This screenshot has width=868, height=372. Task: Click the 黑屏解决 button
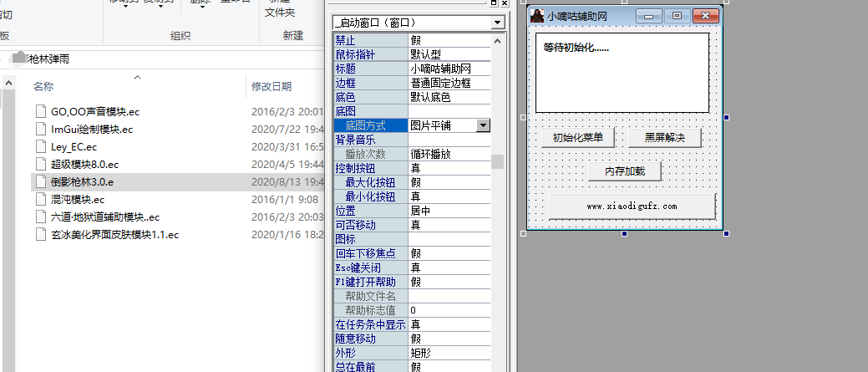point(665,138)
